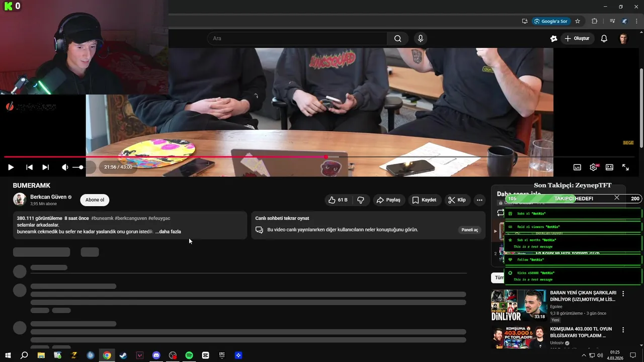This screenshot has width=644, height=362.
Task: Open Windows taskbar search
Action: pos(24,355)
